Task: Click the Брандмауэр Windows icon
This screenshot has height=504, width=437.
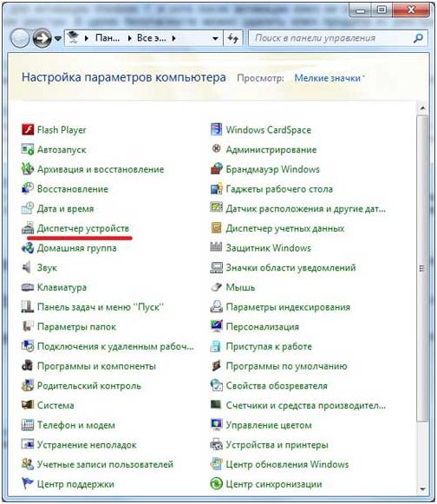Action: coord(216,169)
